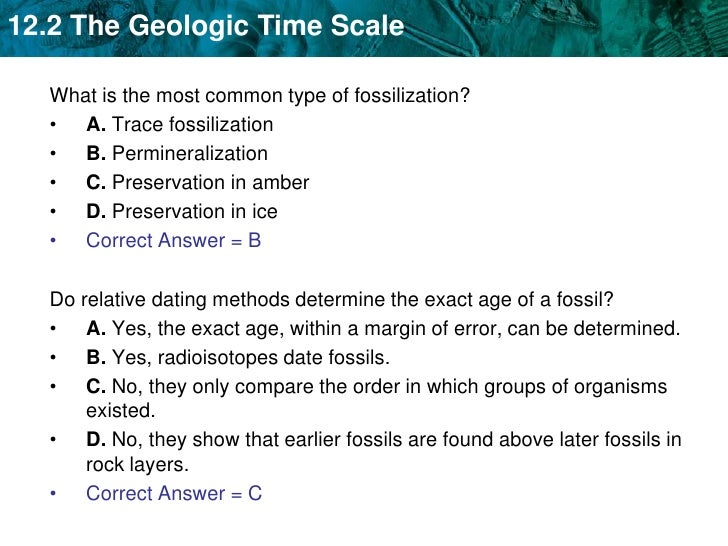Click the blue bullet beside "Correct Answer = C"
This screenshot has width=728, height=546.
54,493
